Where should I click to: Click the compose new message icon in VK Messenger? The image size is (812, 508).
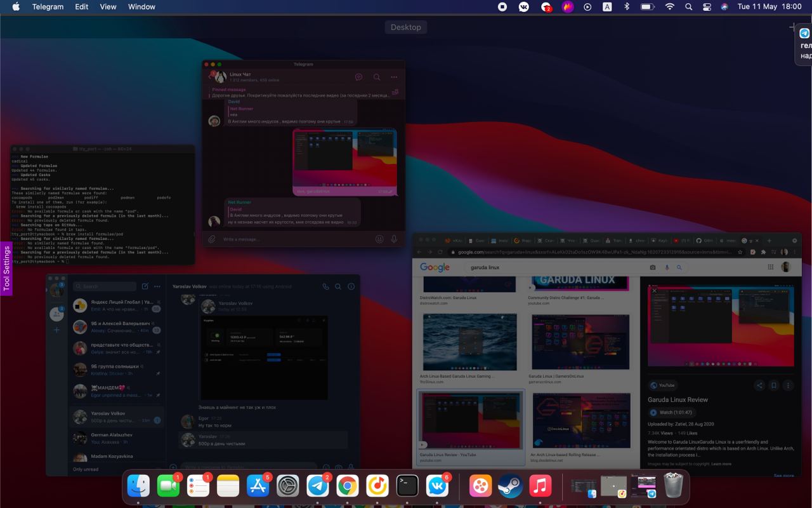coord(145,286)
